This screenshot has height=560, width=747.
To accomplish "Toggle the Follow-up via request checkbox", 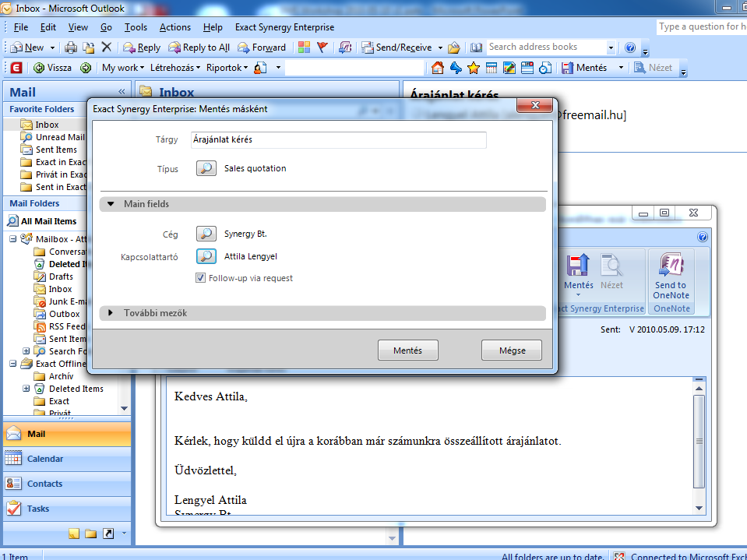I will coord(200,278).
